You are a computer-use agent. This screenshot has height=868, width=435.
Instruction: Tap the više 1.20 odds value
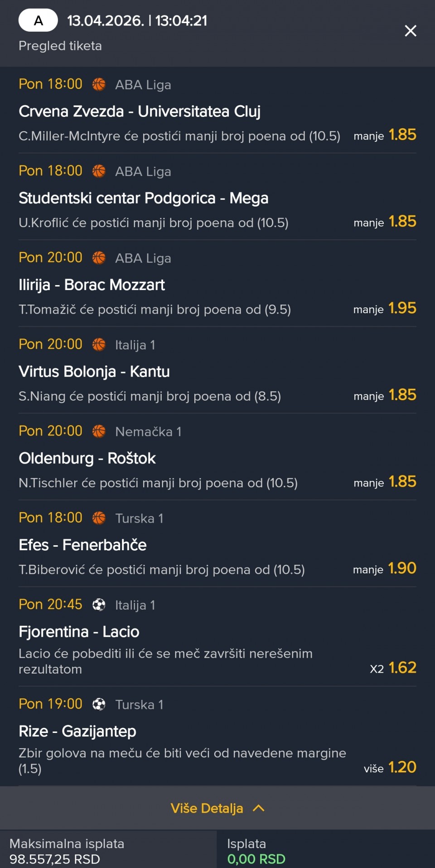pos(402,767)
